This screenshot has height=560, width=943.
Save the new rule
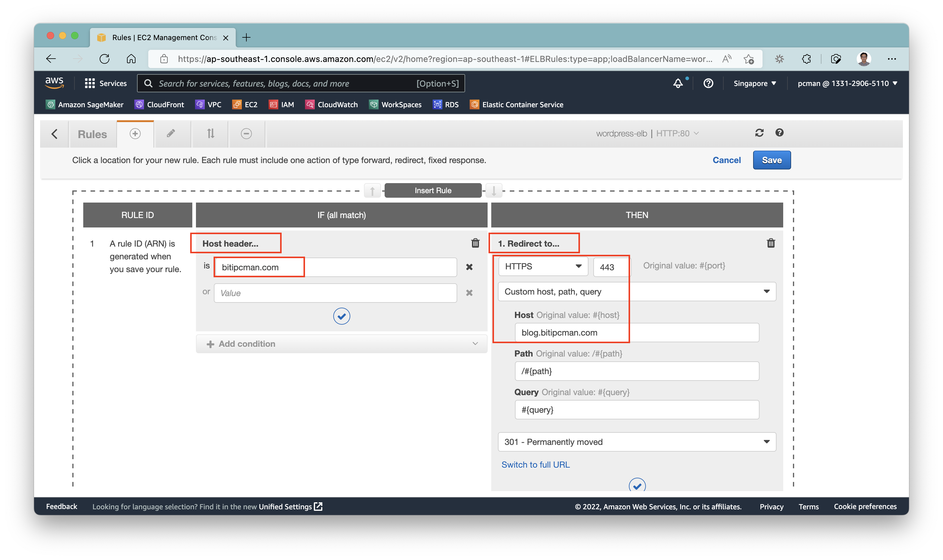(x=772, y=160)
